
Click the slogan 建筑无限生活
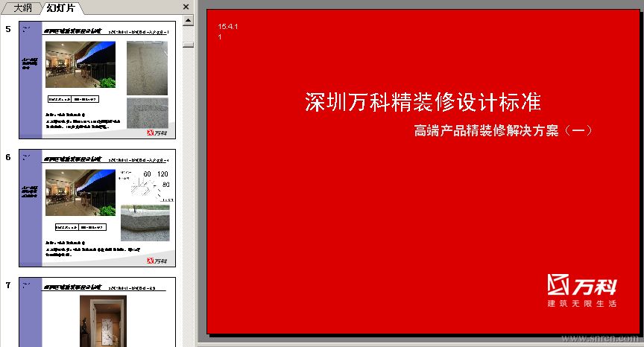pyautogui.click(x=581, y=304)
